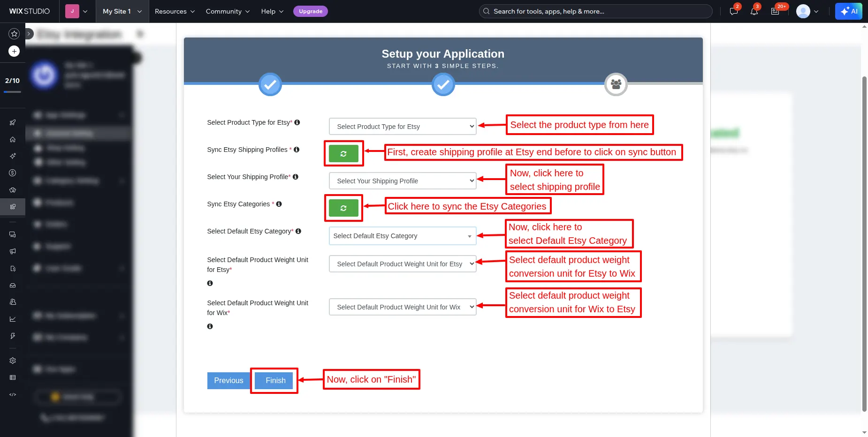Image resolution: width=868 pixels, height=437 pixels.
Task: Show info icon under Weight Unit for Wix
Action: click(210, 326)
